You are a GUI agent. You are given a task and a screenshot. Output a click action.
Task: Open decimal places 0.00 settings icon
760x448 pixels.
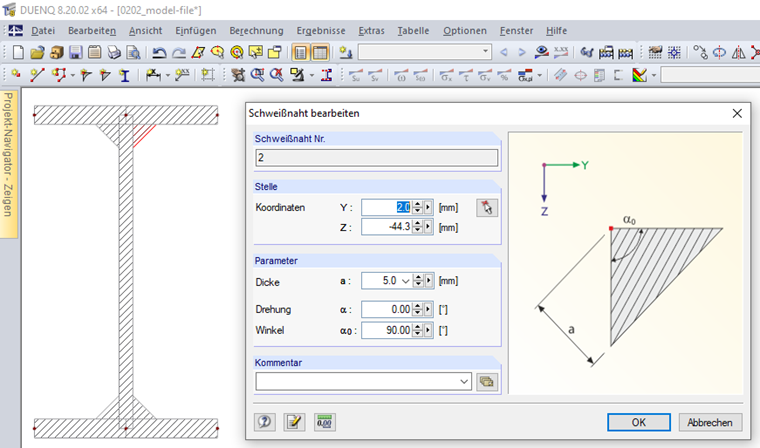tap(324, 422)
